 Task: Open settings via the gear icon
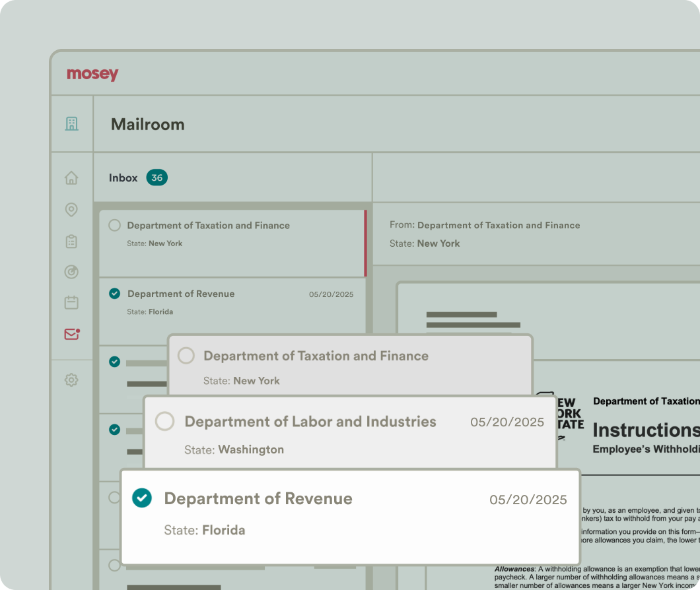tap(71, 379)
